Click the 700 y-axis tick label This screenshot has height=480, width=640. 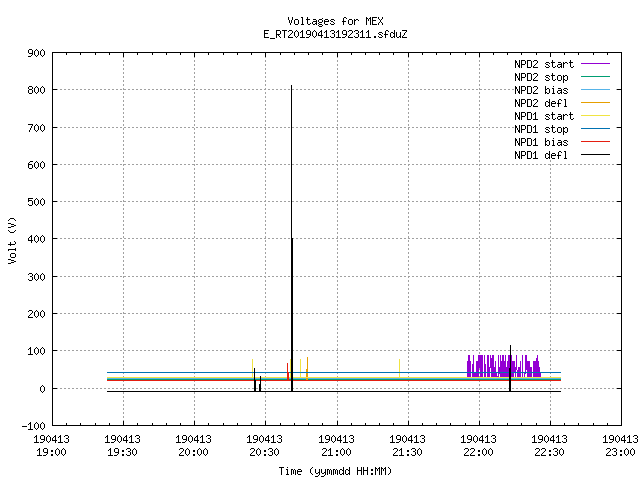tap(36, 128)
